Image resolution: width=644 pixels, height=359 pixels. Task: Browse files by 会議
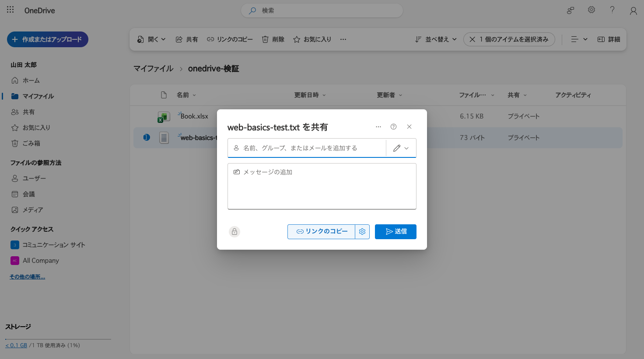23,194
